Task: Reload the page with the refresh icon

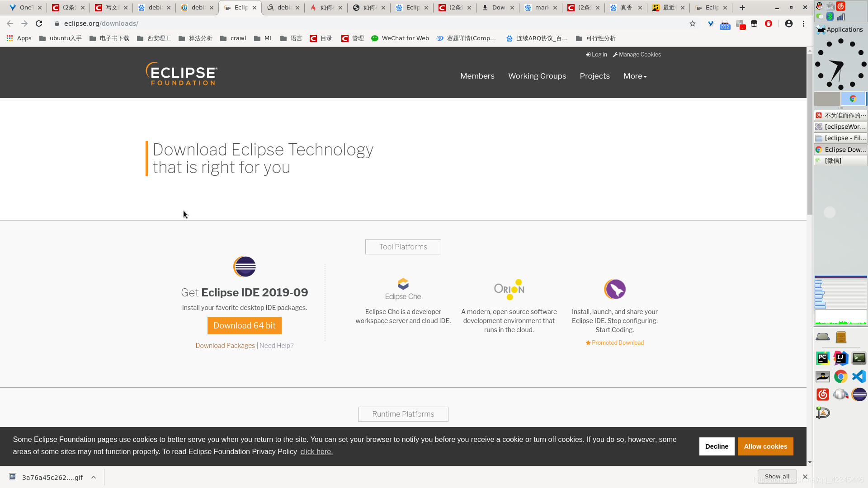Action: coord(39,23)
